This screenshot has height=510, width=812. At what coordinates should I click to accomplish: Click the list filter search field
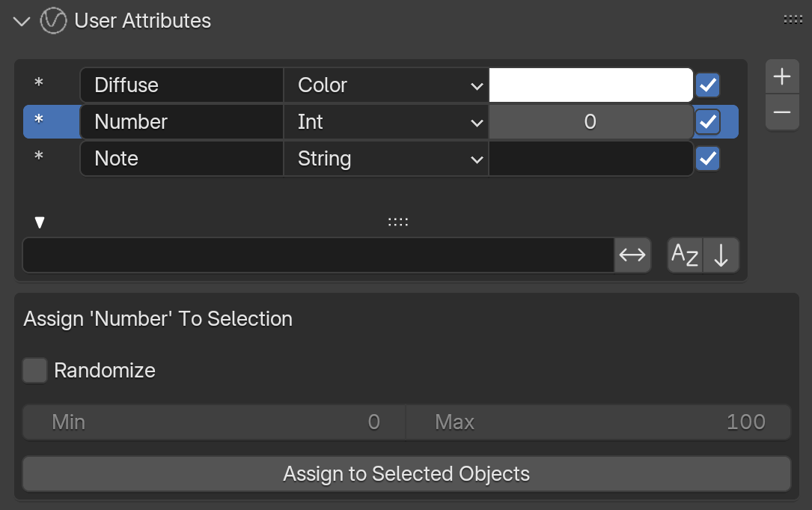click(319, 255)
